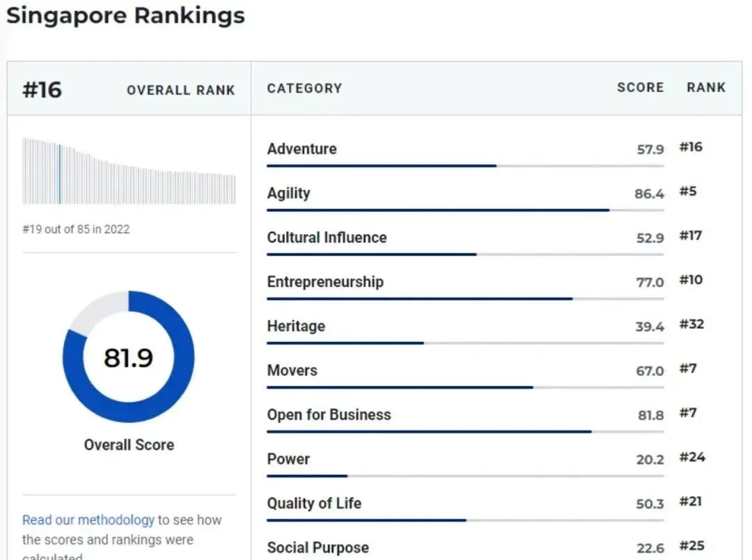
Task: Click the overall score donut chart
Action: (129, 357)
